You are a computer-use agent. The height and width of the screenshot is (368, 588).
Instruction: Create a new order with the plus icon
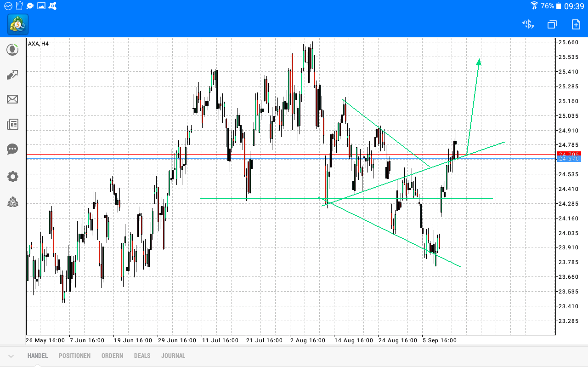pos(575,24)
